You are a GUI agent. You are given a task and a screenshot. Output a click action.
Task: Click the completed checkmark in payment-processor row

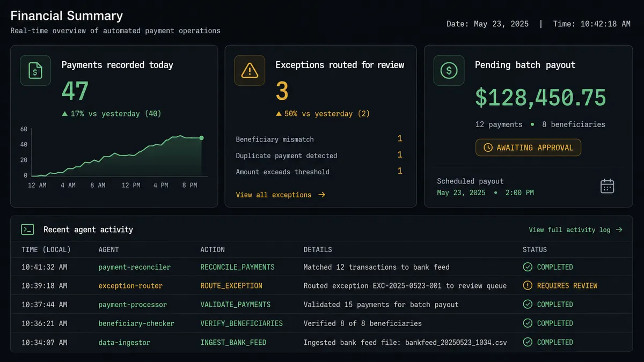click(x=528, y=305)
